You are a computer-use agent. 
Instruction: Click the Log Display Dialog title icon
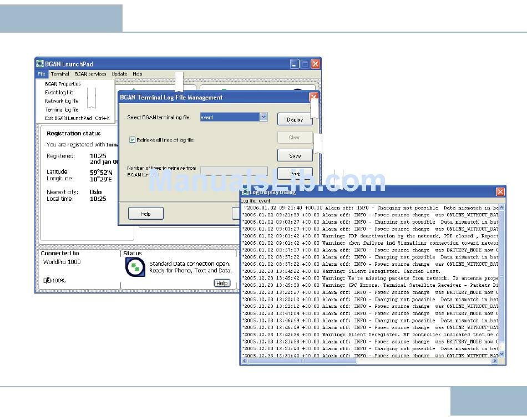click(245, 192)
